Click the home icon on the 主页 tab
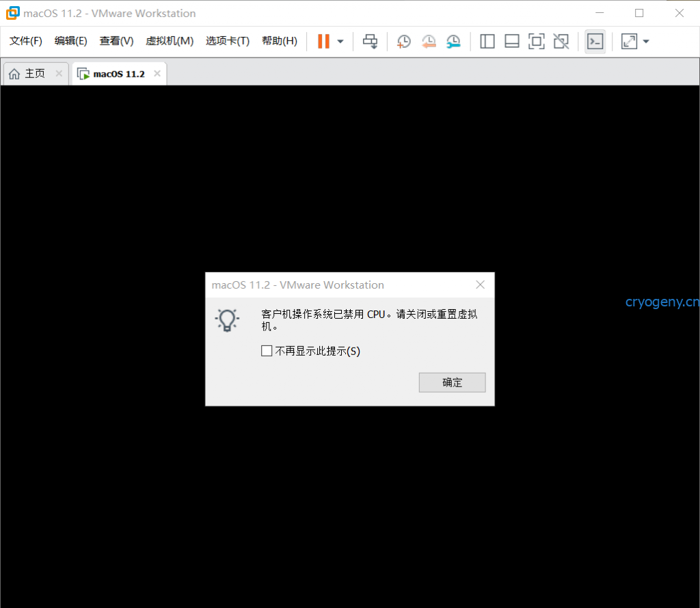The image size is (700, 608). [14, 74]
